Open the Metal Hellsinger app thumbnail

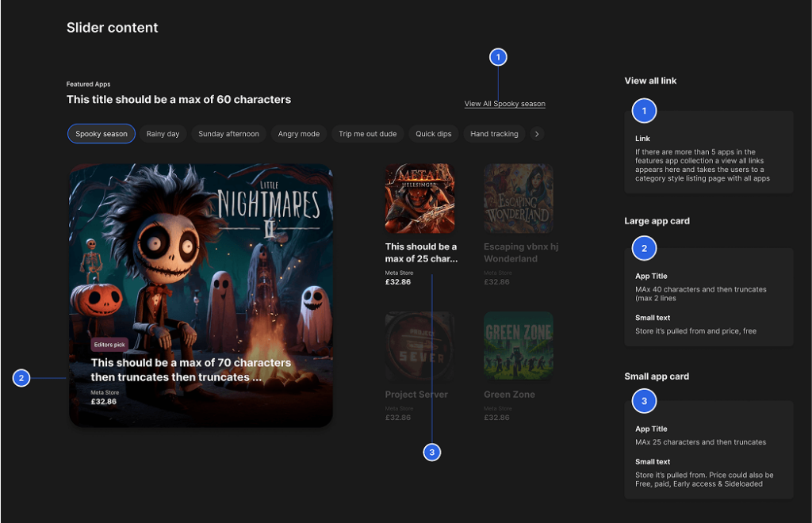tap(419, 198)
